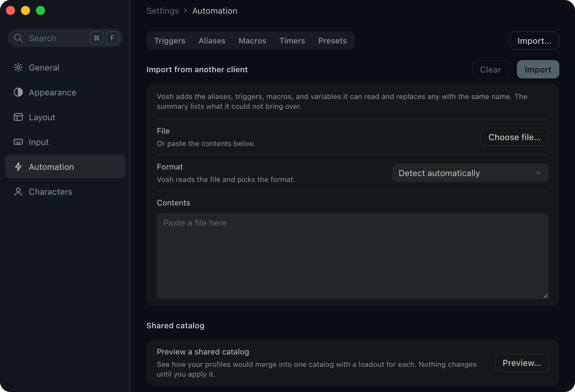
Task: Click the Format dropdown chevron arrow
Action: (x=538, y=173)
